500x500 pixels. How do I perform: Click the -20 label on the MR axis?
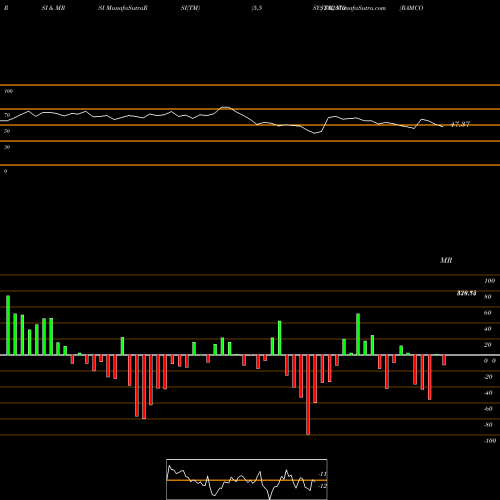click(488, 377)
